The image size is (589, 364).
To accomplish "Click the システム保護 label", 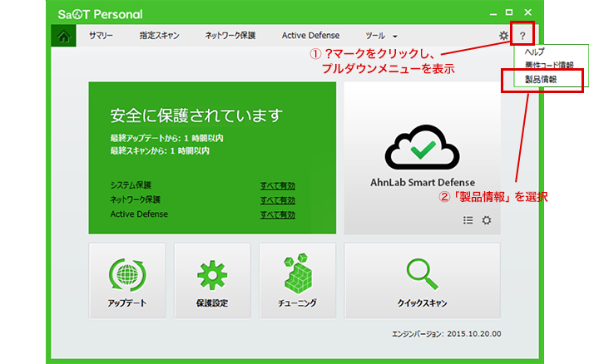I will click(x=131, y=185).
